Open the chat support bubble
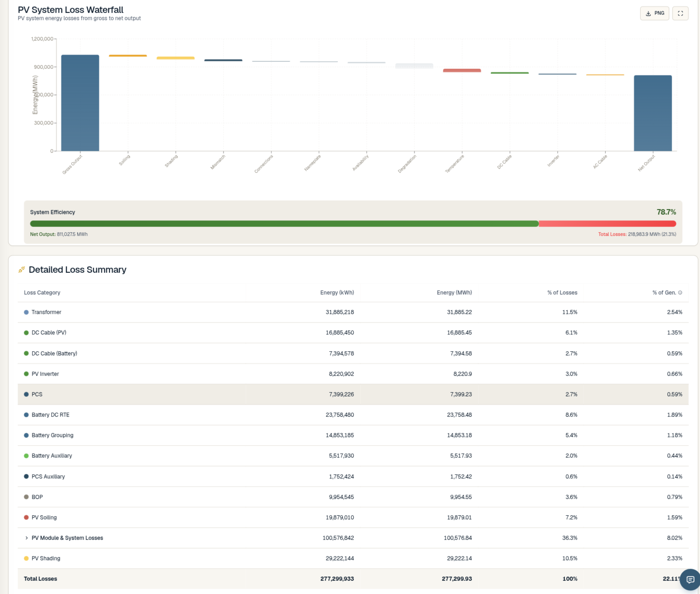700x594 pixels. coord(690,579)
